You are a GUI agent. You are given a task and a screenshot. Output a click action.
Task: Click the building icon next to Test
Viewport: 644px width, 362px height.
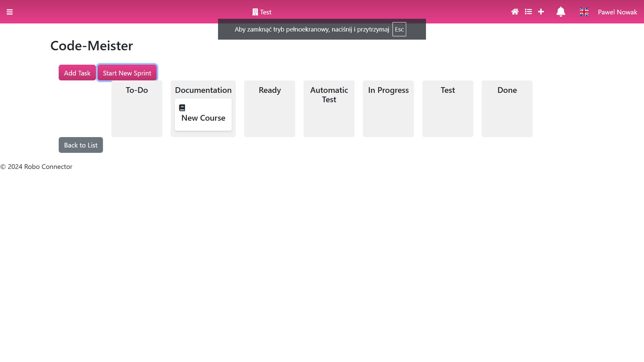(x=255, y=12)
